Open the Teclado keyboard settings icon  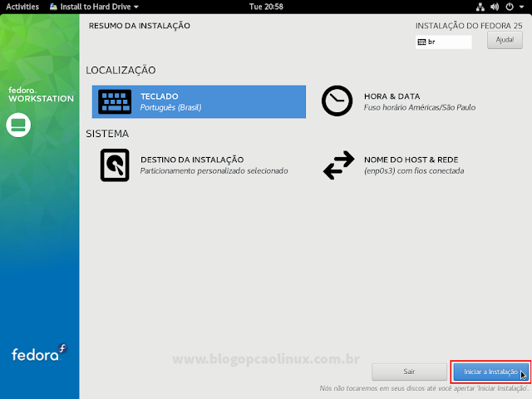115,101
